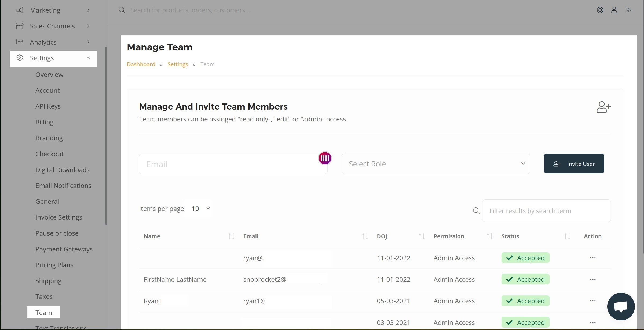Go to Pause or close
This screenshot has width=644, height=330.
(57, 233)
